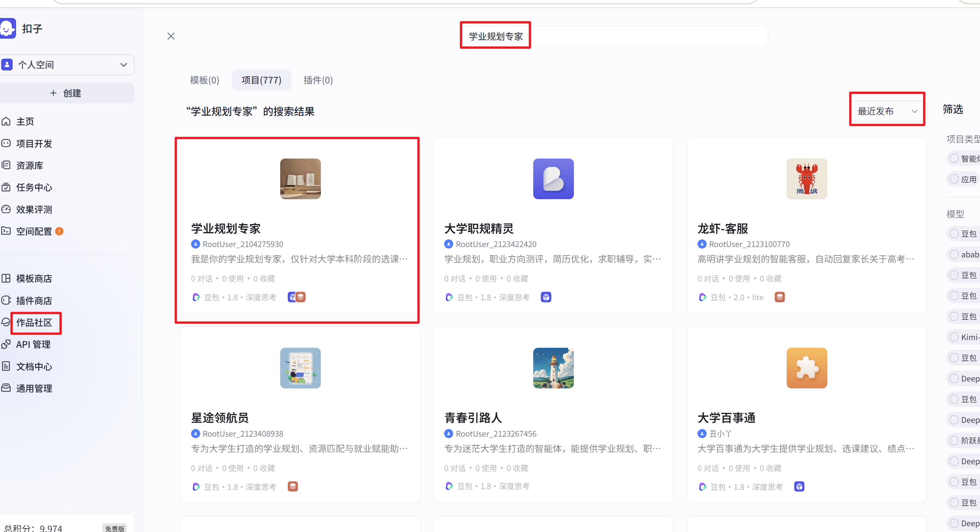Click the 效果评测 gauge icon
The image size is (980, 532).
coord(6,210)
